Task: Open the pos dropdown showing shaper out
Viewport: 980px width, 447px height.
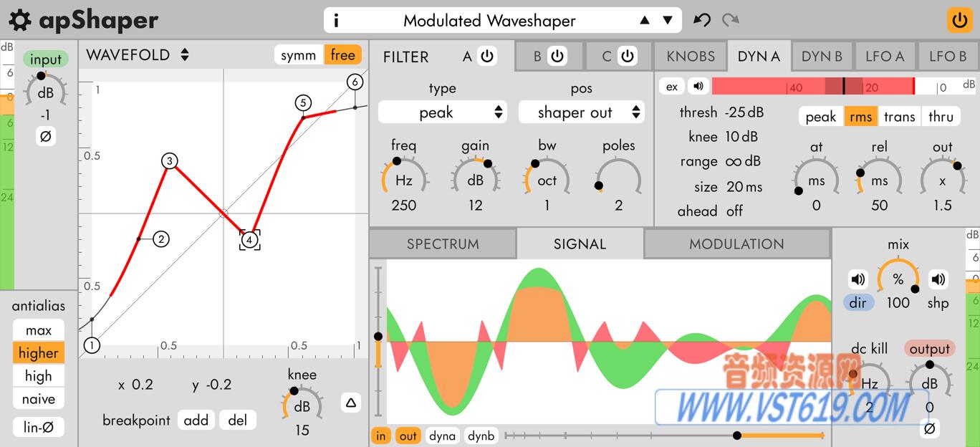Action: click(x=581, y=112)
